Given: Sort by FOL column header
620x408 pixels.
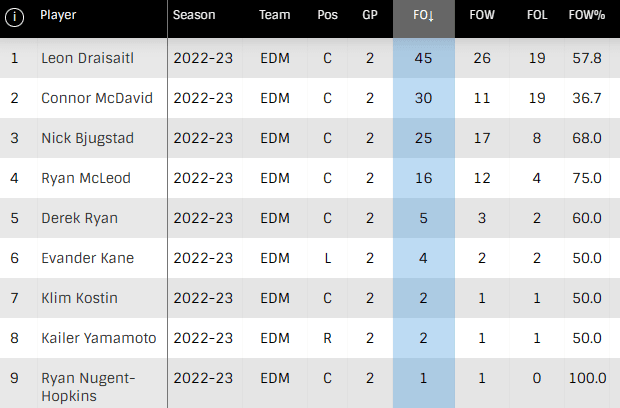Looking at the screenshot, I should (536, 16).
